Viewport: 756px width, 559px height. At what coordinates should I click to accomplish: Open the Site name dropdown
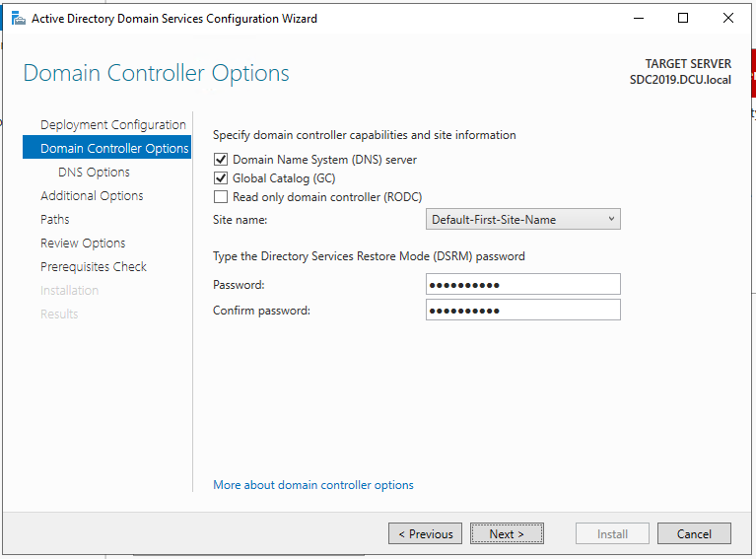tap(523, 219)
